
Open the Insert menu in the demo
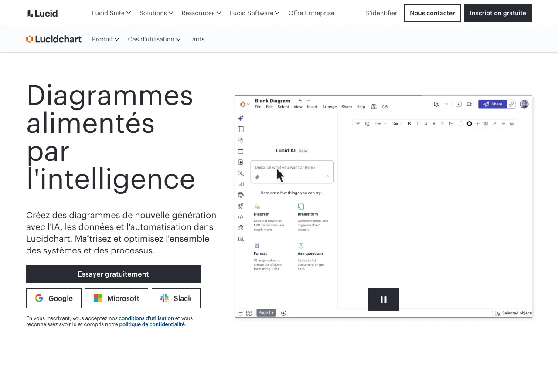tap(312, 107)
